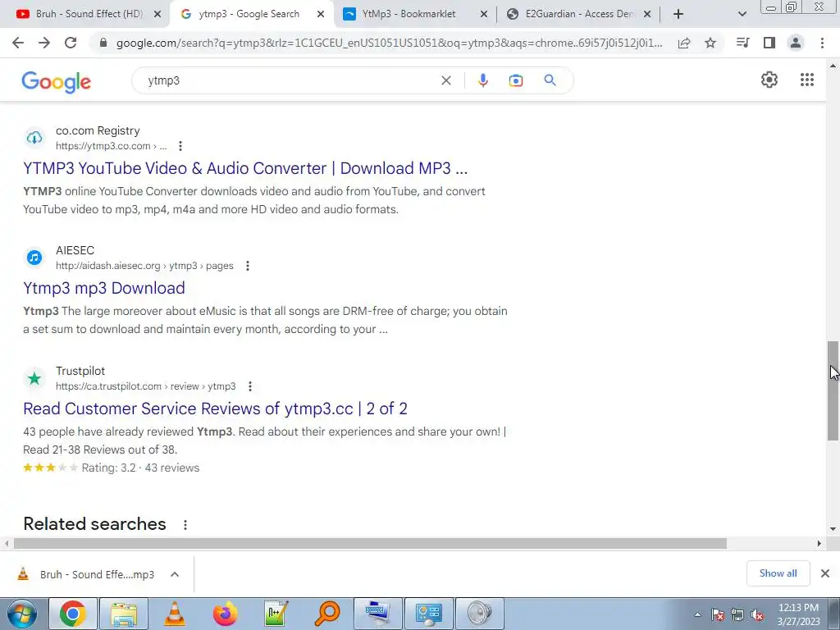The image size is (840, 630).
Task: Click the scroll right arrow
Action: [819, 543]
